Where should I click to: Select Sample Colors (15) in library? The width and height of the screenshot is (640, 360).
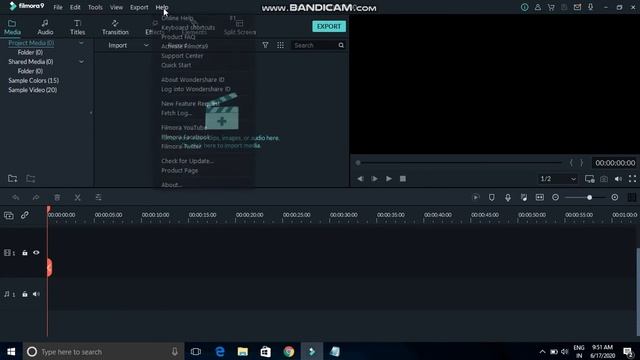(x=33, y=81)
